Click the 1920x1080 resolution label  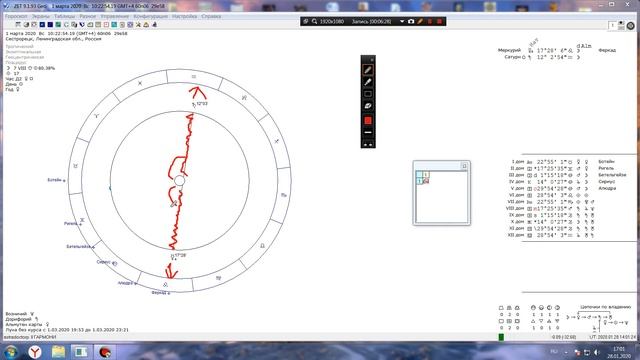(x=332, y=21)
